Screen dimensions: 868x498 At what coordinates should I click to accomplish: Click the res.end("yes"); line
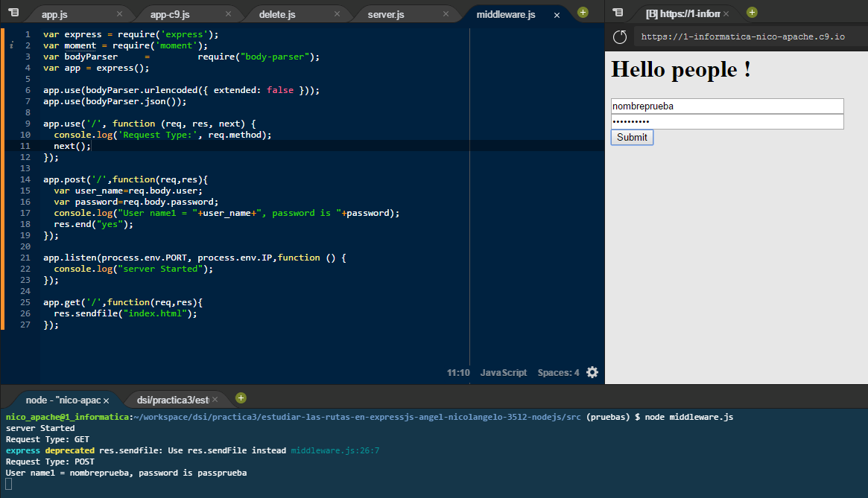(94, 224)
